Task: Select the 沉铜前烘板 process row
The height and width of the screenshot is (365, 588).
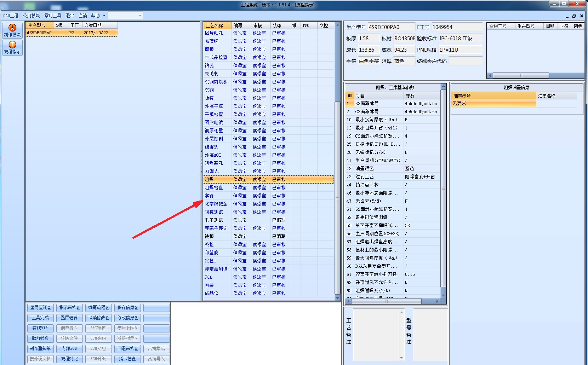Action: (268, 82)
